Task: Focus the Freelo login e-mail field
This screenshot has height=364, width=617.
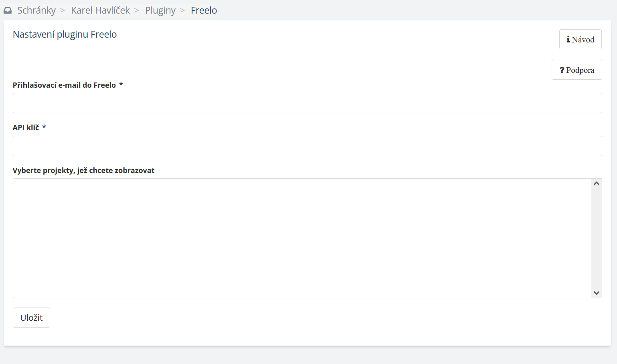Action: tap(307, 103)
